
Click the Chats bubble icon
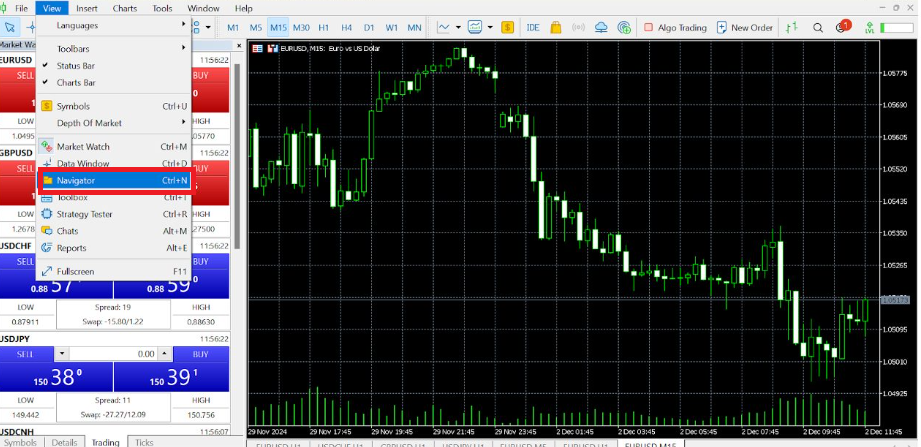coord(47,231)
